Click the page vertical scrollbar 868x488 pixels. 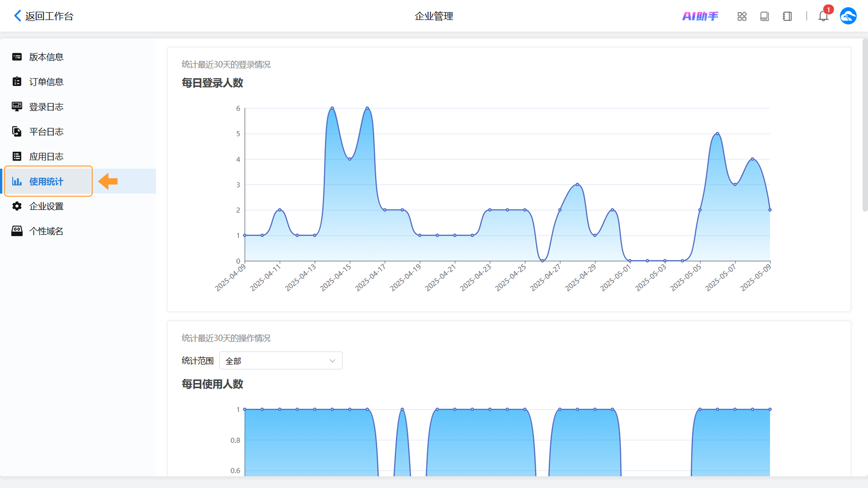(x=865, y=125)
